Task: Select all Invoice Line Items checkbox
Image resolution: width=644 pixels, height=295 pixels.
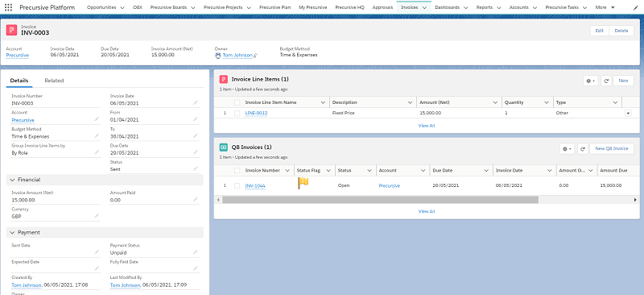Action: pyautogui.click(x=237, y=102)
